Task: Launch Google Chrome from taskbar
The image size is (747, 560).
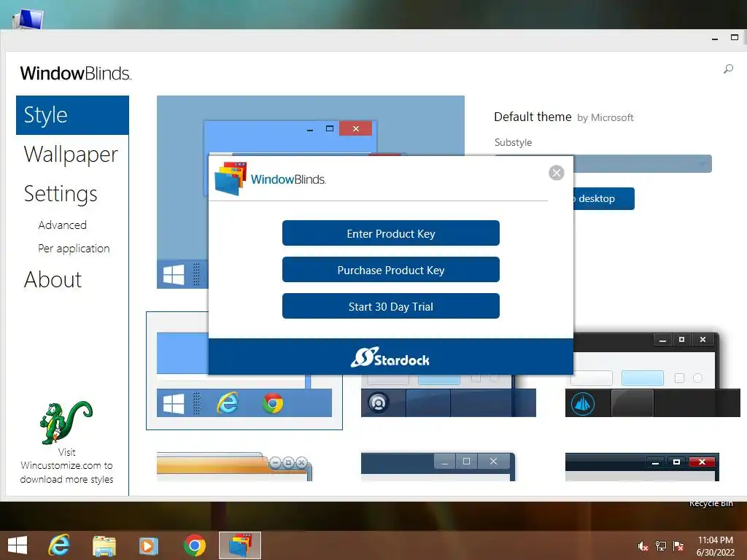Action: point(194,545)
